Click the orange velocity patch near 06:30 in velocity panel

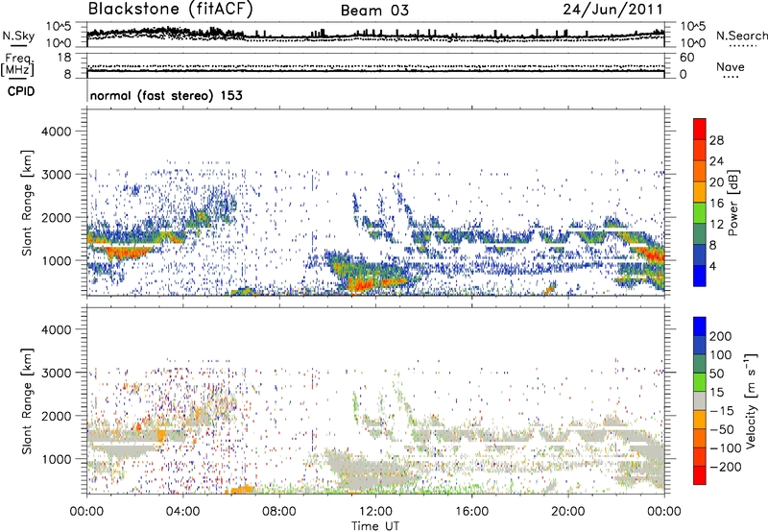pos(242,489)
